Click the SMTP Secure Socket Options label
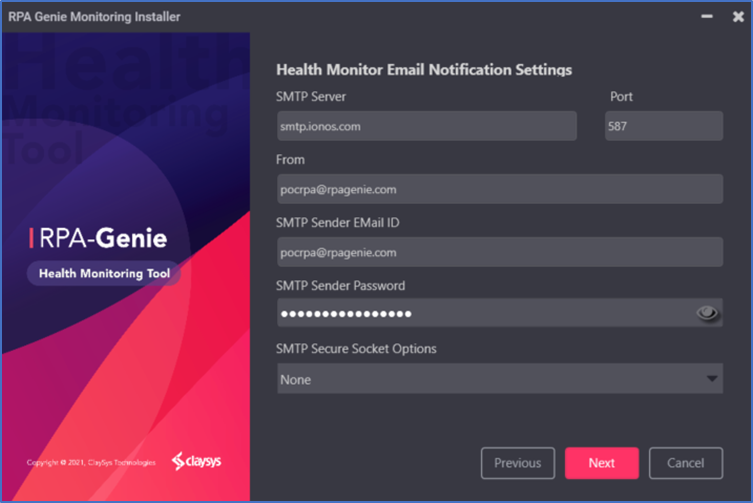This screenshot has height=503, width=753. coord(356,349)
